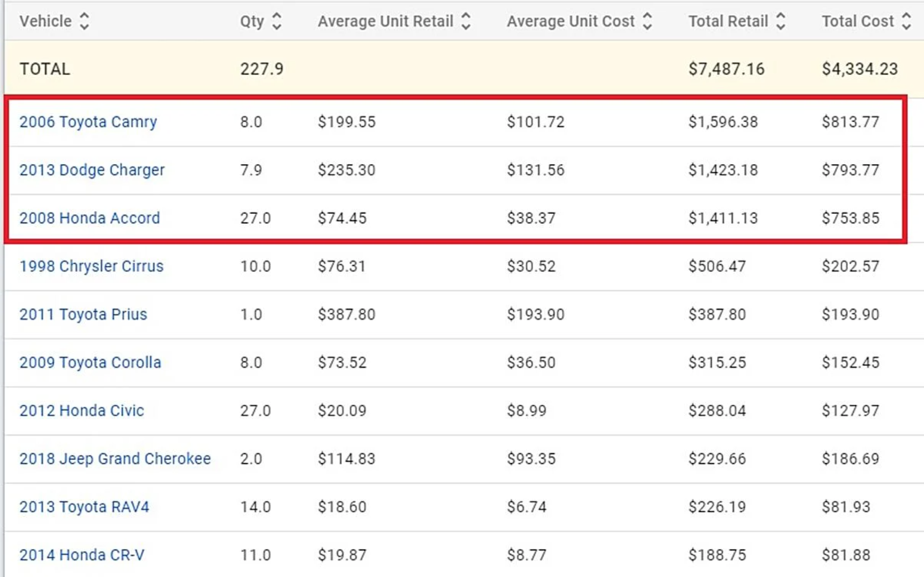Click the Total Retail sort arrows
Screen dimensions: 924x577
pos(780,21)
